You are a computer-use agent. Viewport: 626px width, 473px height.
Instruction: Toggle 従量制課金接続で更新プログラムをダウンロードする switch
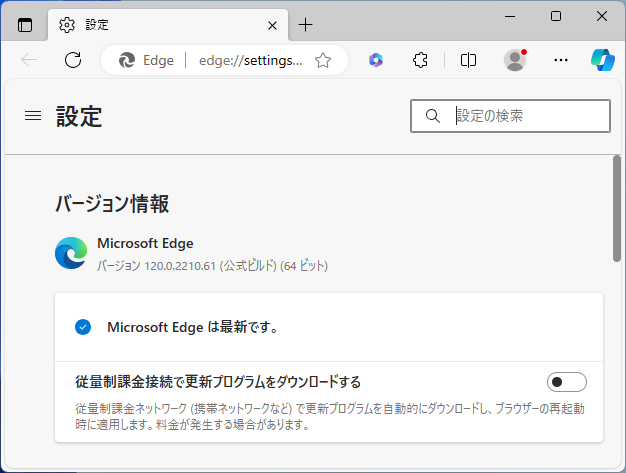(567, 382)
